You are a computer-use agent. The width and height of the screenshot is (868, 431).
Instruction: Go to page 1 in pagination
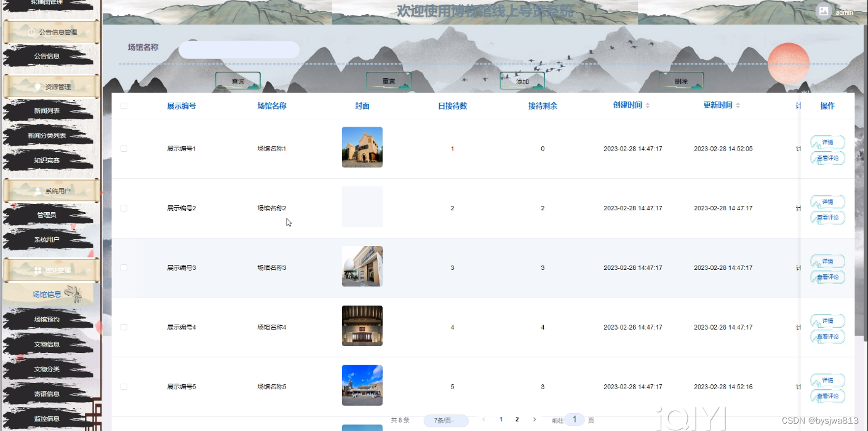(501, 419)
